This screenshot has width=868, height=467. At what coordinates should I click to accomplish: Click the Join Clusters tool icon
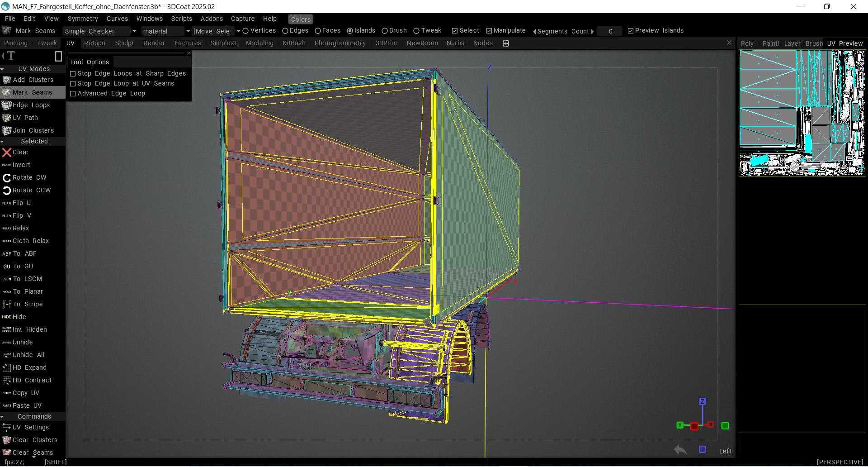coord(7,131)
